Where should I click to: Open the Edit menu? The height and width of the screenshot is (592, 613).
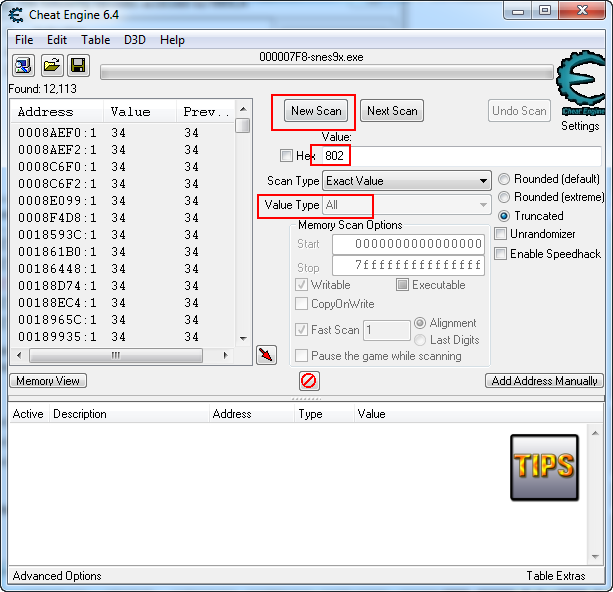tap(57, 40)
